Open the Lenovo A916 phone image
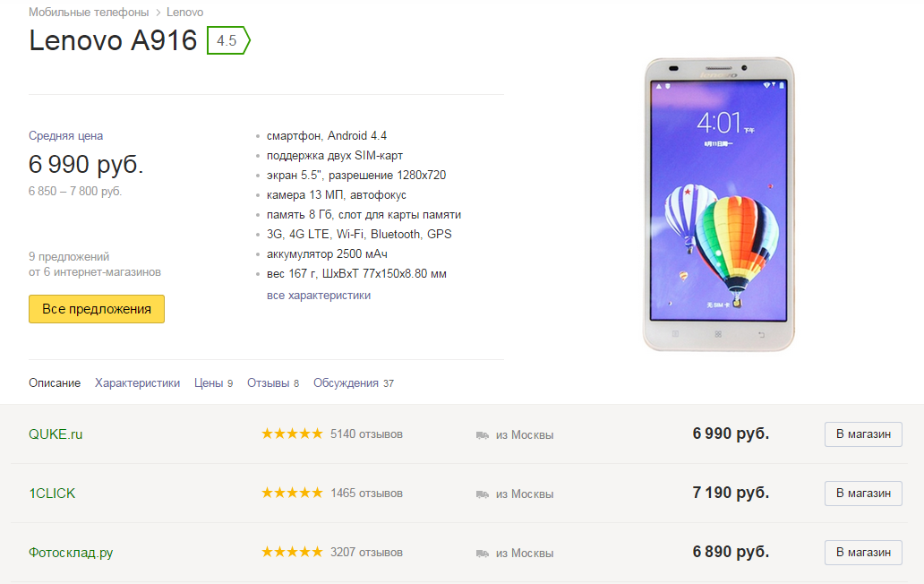This screenshot has width=924, height=584. tap(718, 204)
